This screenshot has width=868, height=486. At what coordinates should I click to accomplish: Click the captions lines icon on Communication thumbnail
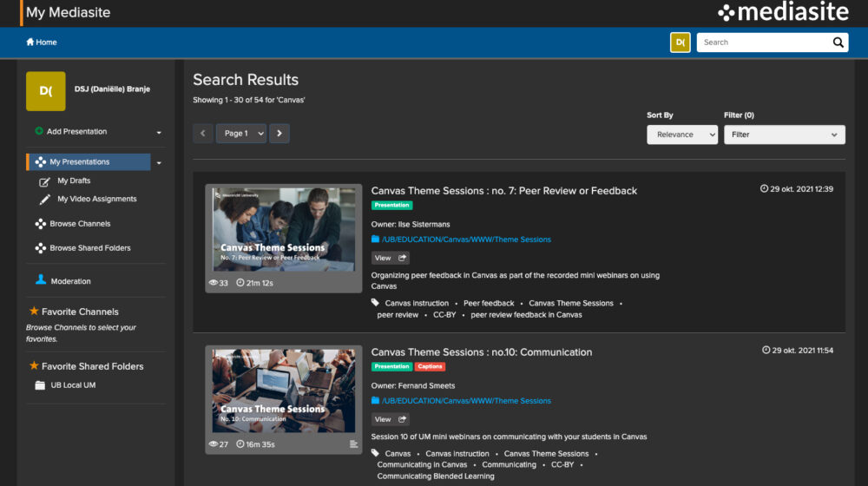point(353,444)
